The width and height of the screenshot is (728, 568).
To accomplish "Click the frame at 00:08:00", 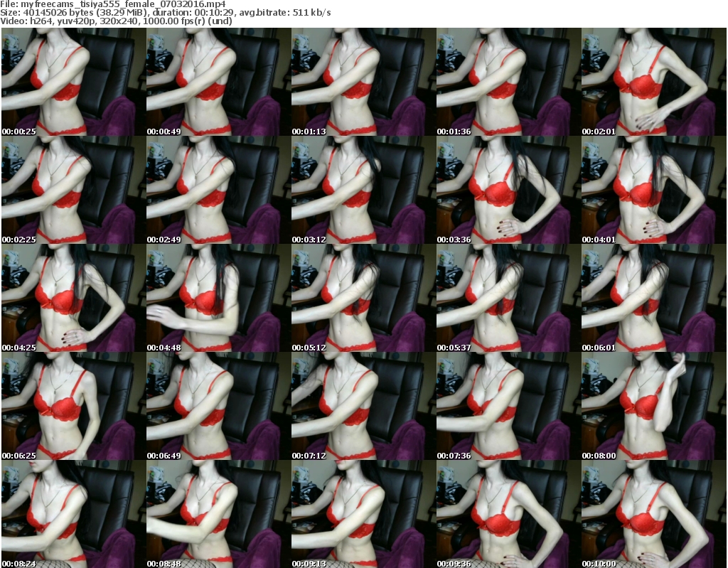I will [x=654, y=407].
